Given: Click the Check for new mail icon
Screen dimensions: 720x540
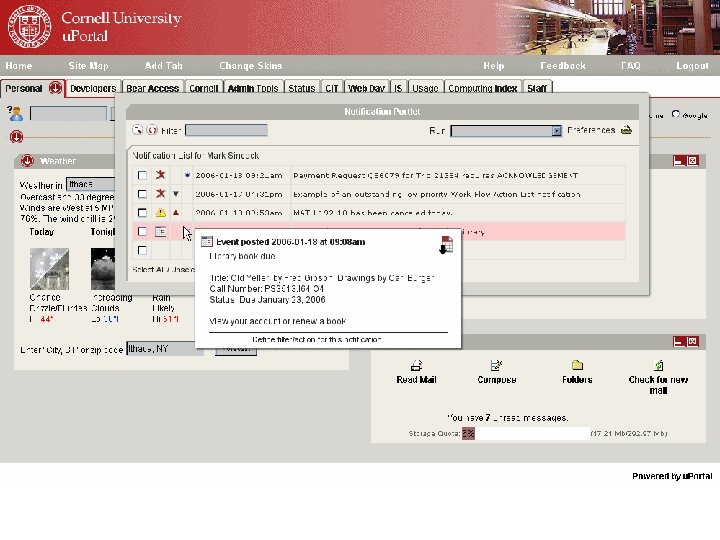Looking at the screenshot, I should (x=658, y=366).
